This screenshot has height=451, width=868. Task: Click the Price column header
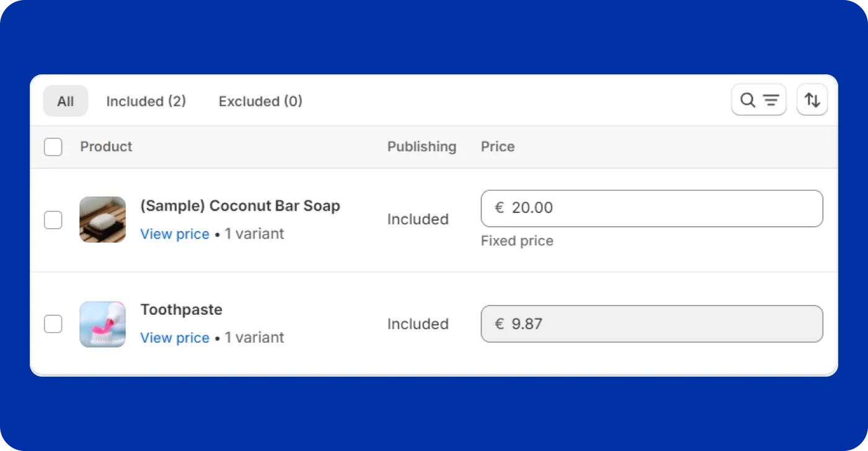497,147
